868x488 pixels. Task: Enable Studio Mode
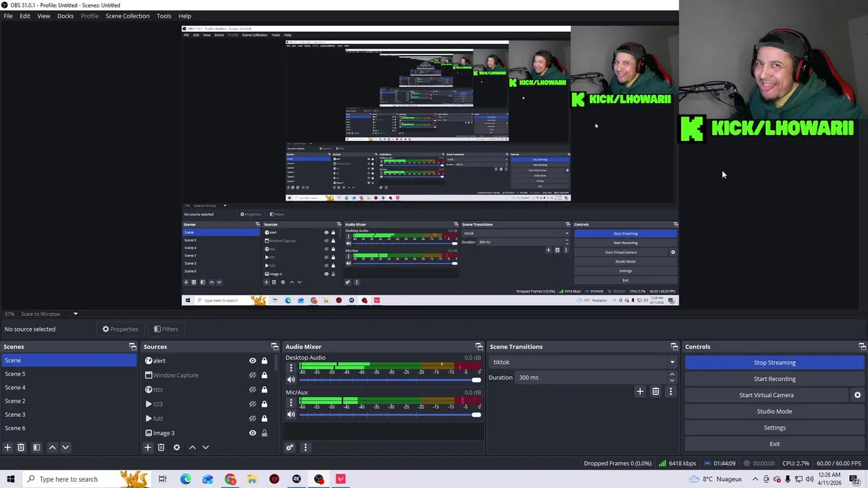tap(774, 411)
